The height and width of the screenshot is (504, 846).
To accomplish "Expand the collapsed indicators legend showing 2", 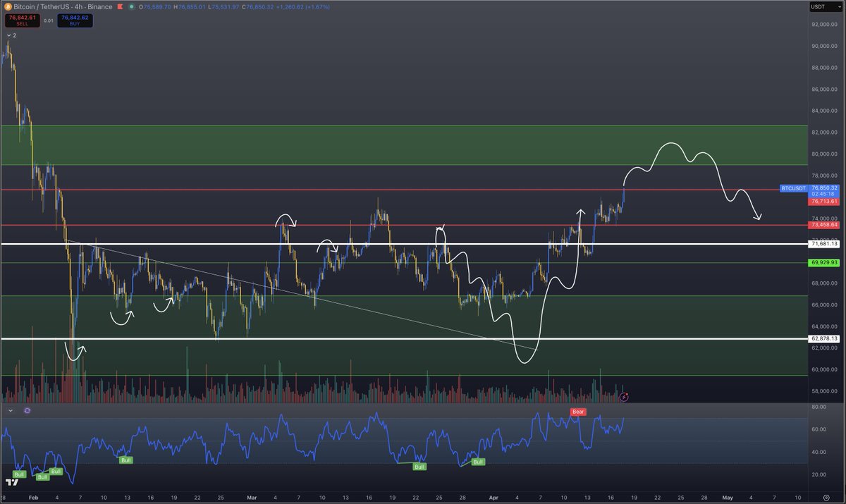I will click(x=10, y=35).
